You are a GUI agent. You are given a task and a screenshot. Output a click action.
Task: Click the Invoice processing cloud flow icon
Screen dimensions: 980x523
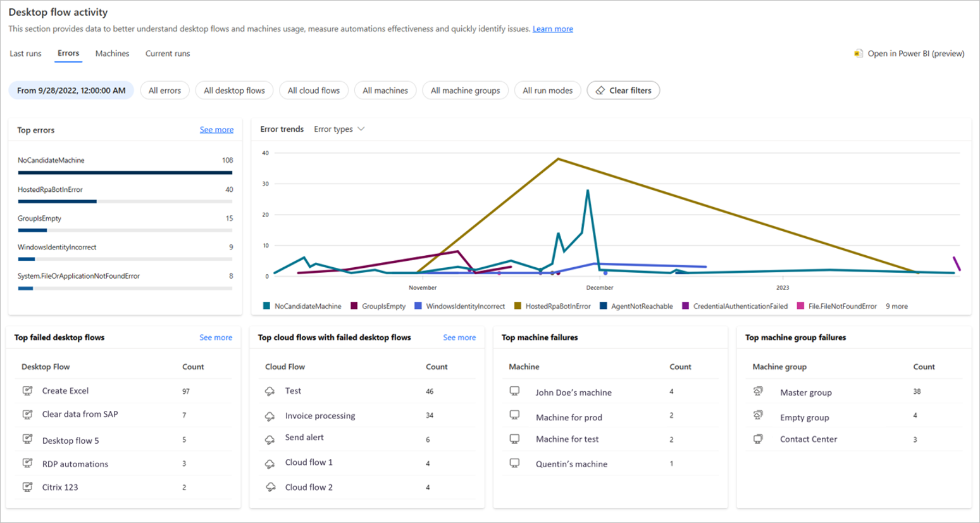click(x=271, y=415)
